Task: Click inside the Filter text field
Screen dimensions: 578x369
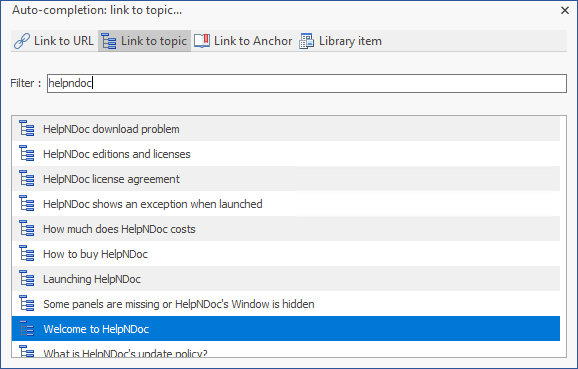Action: [x=307, y=83]
